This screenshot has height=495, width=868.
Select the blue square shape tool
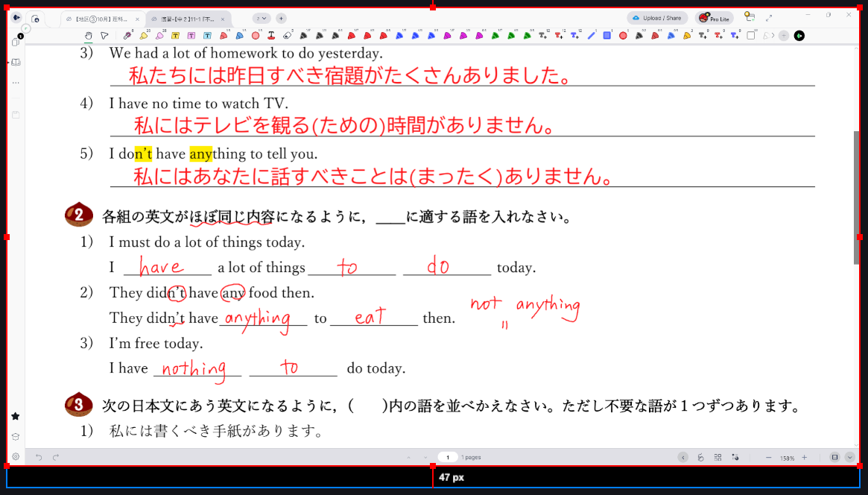click(x=607, y=35)
